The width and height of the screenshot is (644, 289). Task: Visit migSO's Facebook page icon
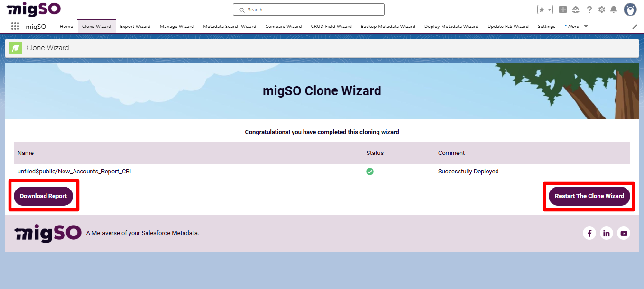click(x=589, y=233)
